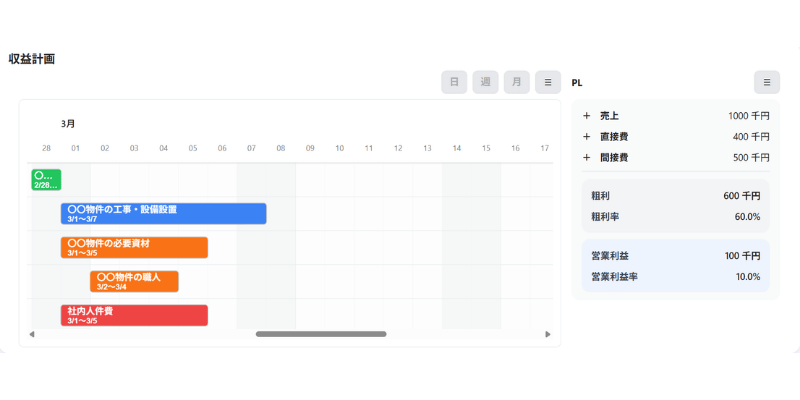Viewport: 800px width, 400px height.
Task: Open the PL panel hamburger menu
Action: pyautogui.click(x=766, y=82)
